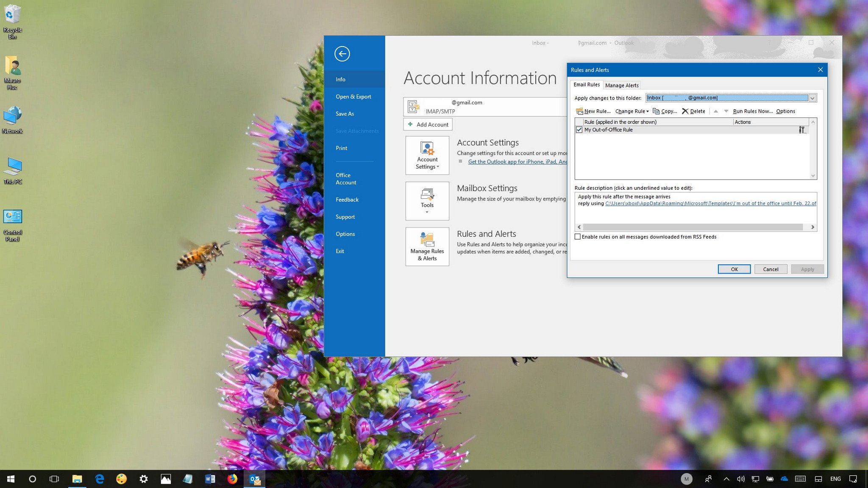Enable rules on RSS Feeds checkbox
The width and height of the screenshot is (868, 488).
pos(577,237)
